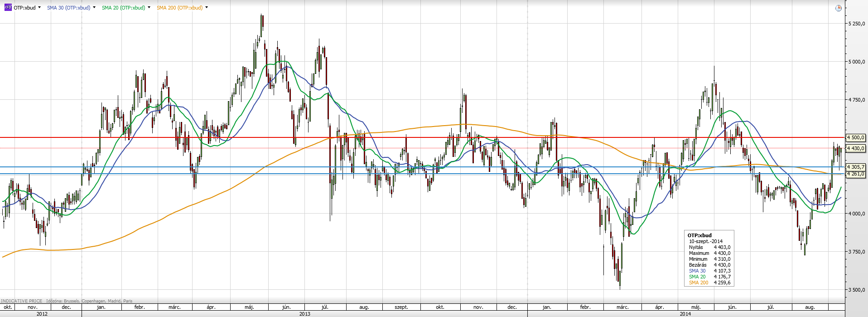Expand the SMA 200 (OTP:xbud) dropdown
The image size is (868, 317).
207,8
